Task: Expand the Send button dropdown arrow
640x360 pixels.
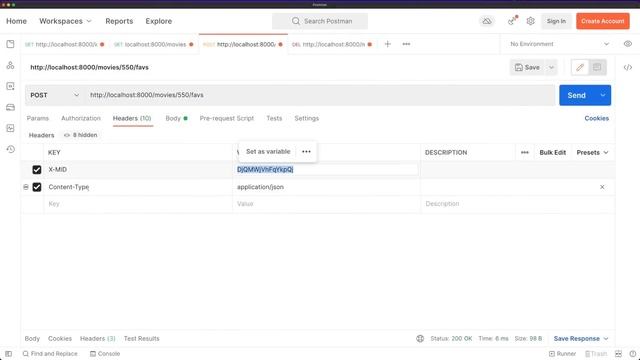Action: pyautogui.click(x=602, y=95)
